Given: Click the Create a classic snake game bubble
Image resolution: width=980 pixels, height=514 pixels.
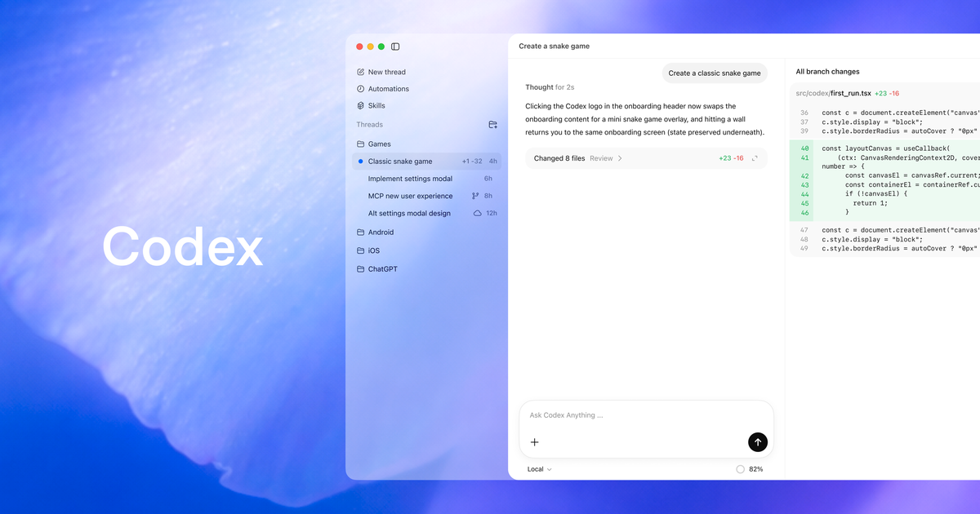Looking at the screenshot, I should pyautogui.click(x=715, y=73).
